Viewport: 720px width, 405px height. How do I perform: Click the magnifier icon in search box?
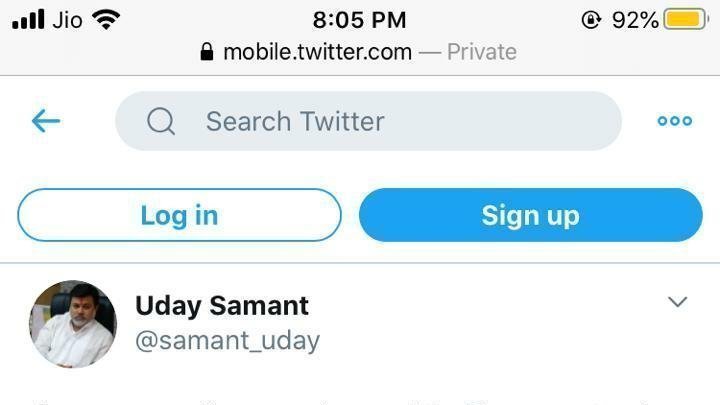[x=161, y=121]
